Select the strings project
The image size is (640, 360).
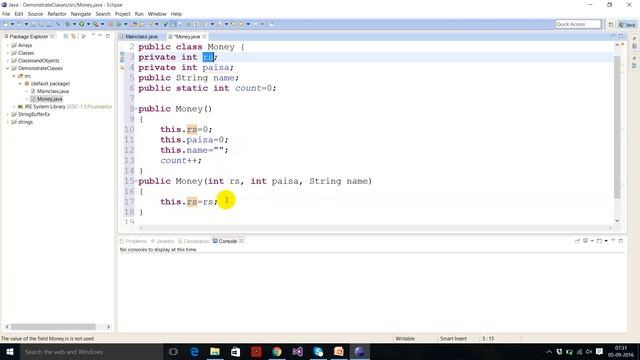pyautogui.click(x=25, y=122)
